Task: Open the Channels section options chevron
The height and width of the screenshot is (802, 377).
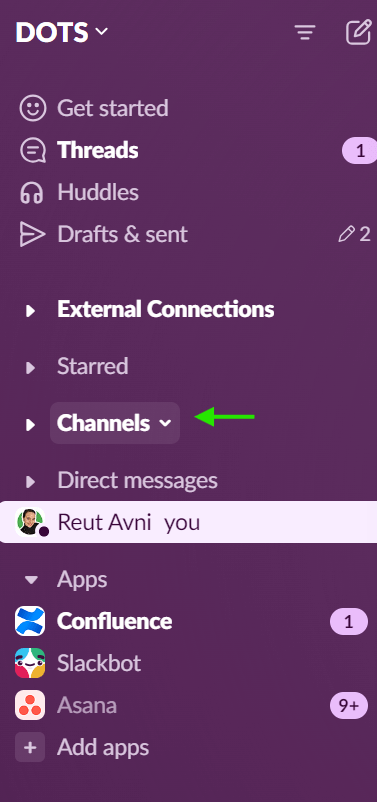Action: (x=165, y=424)
